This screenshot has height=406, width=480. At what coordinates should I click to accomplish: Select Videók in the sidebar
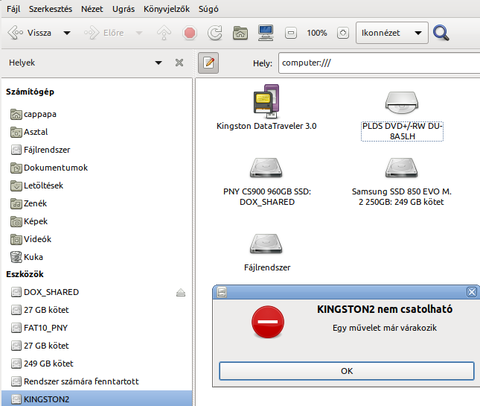pos(97,239)
